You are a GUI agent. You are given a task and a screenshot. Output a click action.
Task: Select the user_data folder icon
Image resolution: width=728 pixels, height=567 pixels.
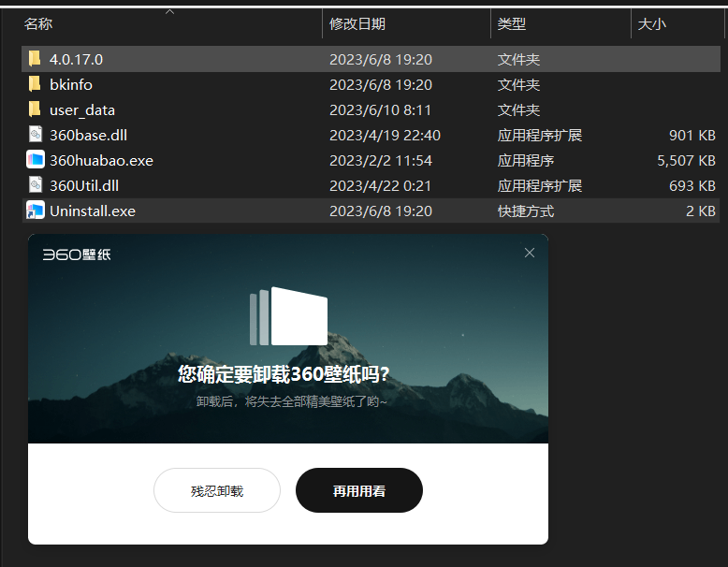click(x=35, y=109)
